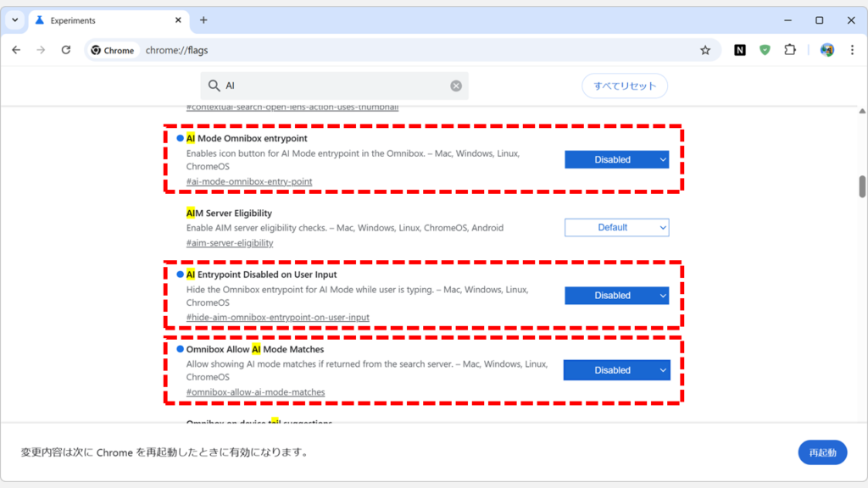Open a new tab with the plus icon
The height and width of the screenshot is (488, 868).
(203, 19)
